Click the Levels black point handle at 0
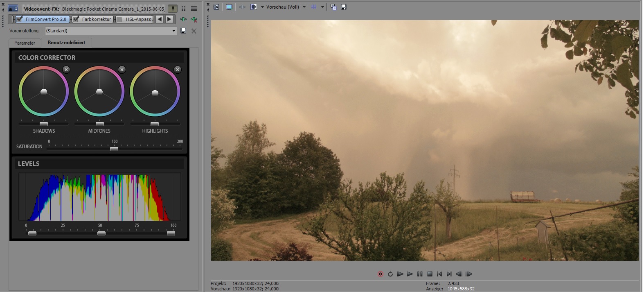The height and width of the screenshot is (292, 644). click(x=32, y=233)
